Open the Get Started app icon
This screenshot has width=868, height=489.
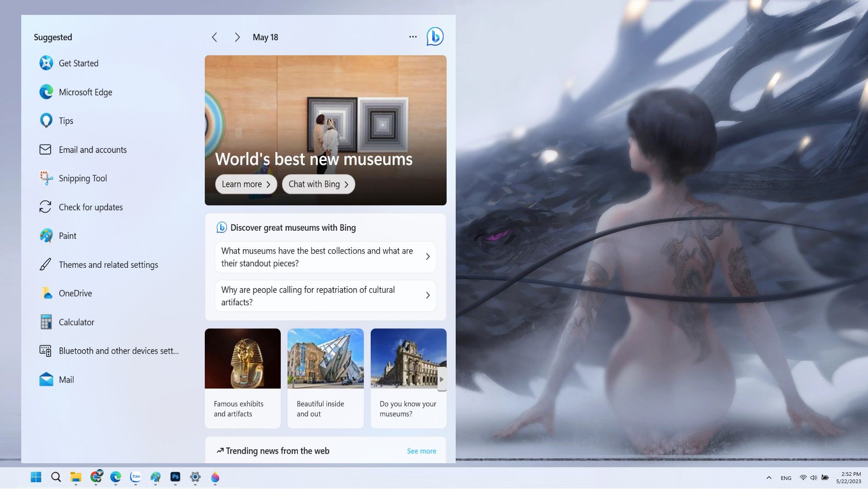46,63
